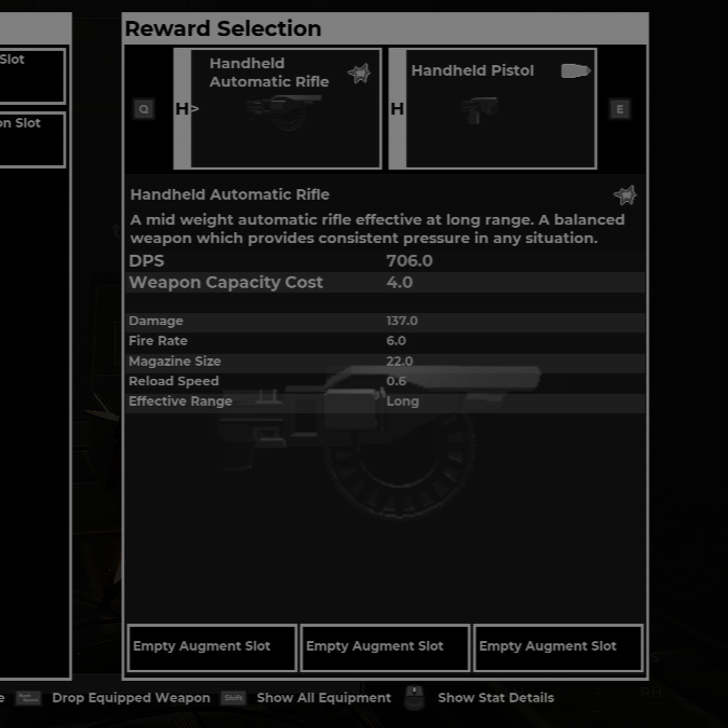The image size is (728, 728).
Task: Click the key icon before Drop Equipped Weapon
Action: click(x=28, y=698)
